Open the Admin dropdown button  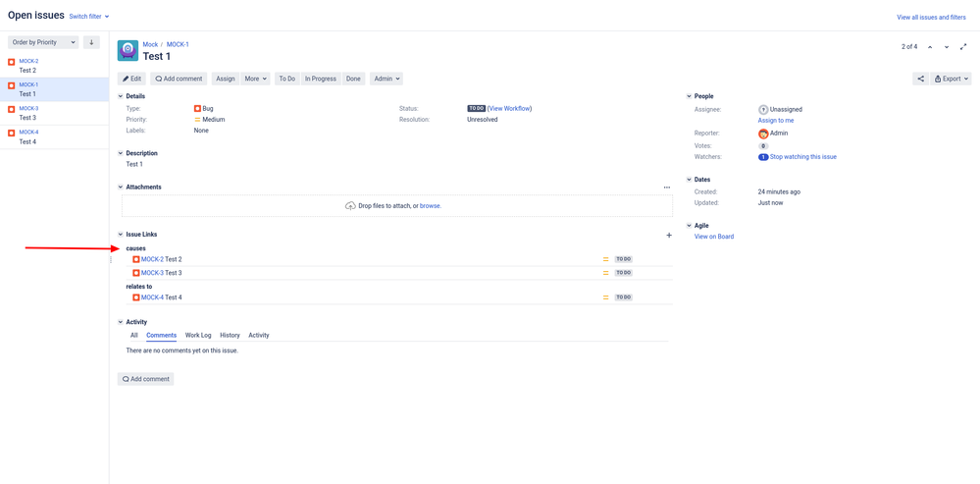(387, 79)
